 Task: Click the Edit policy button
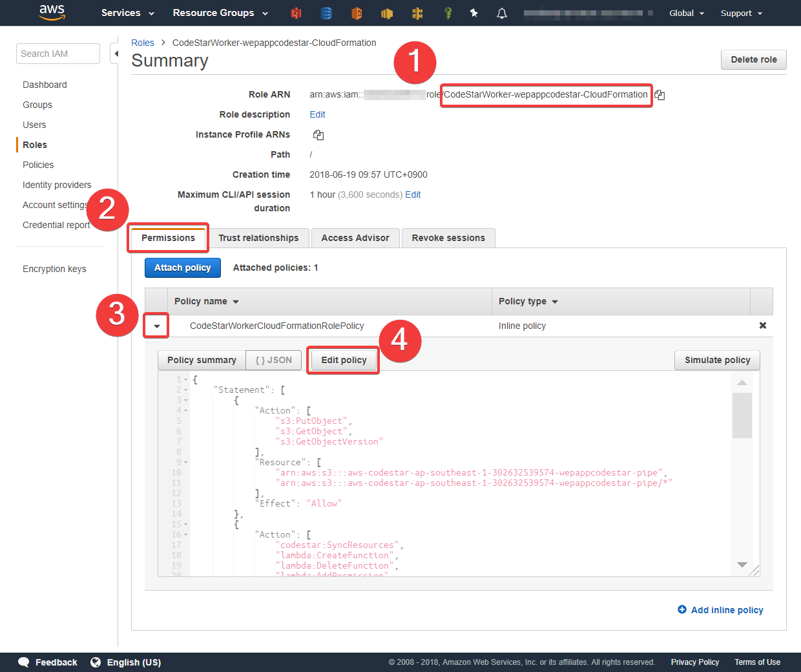click(x=344, y=360)
